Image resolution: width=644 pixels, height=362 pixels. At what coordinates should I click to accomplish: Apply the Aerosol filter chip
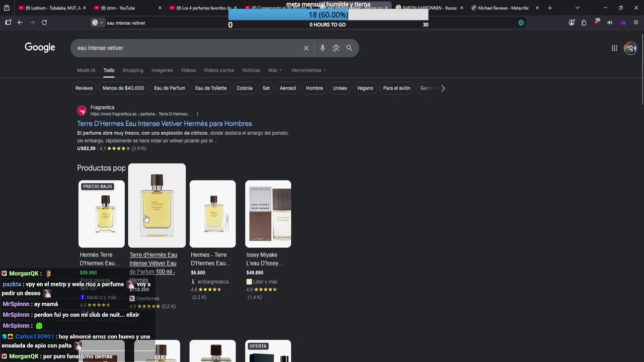tap(288, 88)
